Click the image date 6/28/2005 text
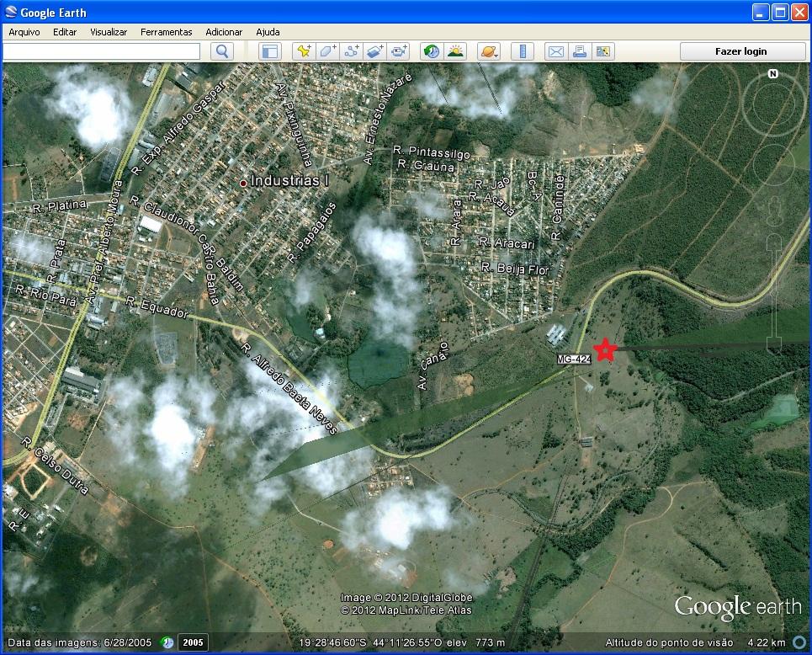This screenshot has width=812, height=655. tap(128, 642)
